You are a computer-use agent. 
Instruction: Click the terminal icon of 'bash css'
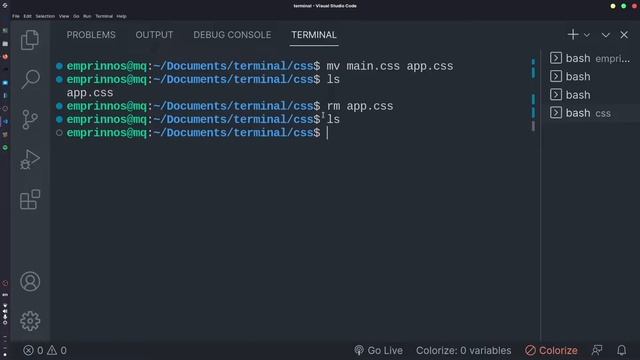[x=556, y=113]
